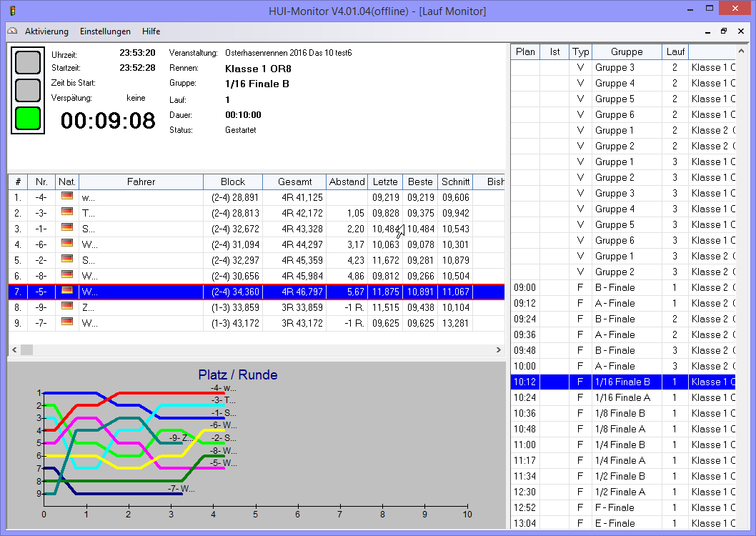
Task: Click best lap value 09,375
Action: coord(420,213)
